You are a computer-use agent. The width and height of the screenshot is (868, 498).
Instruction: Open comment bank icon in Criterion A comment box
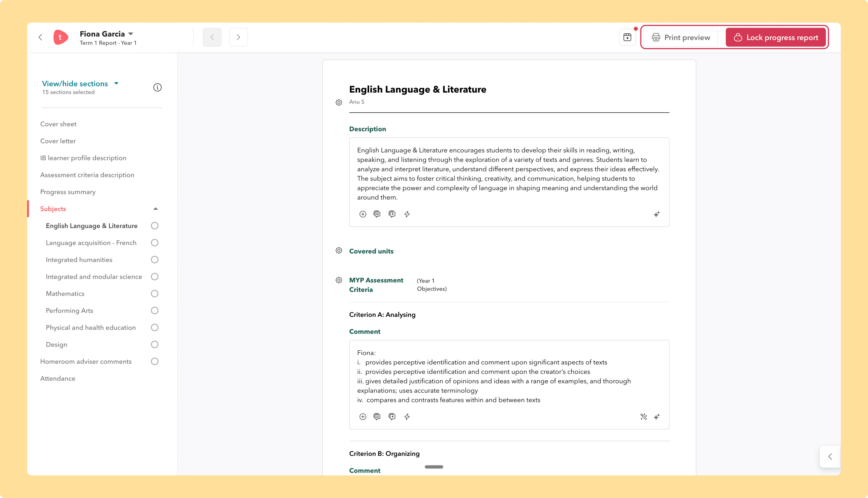tap(377, 417)
